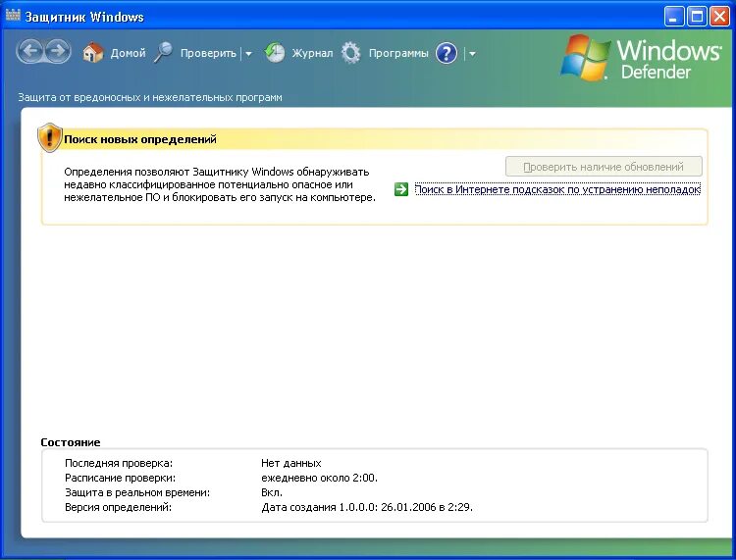The width and height of the screenshot is (736, 560).
Task: Click the Версия определений label
Action: point(119,507)
